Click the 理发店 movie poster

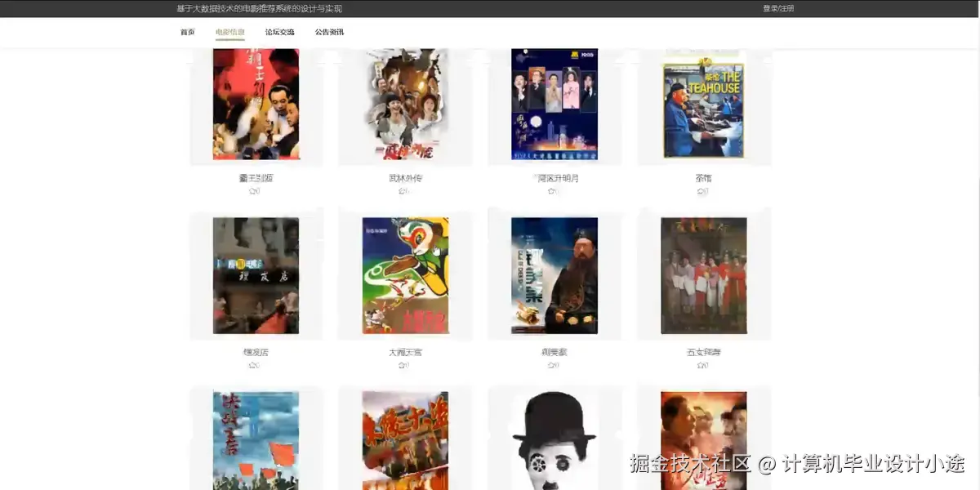[256, 275]
